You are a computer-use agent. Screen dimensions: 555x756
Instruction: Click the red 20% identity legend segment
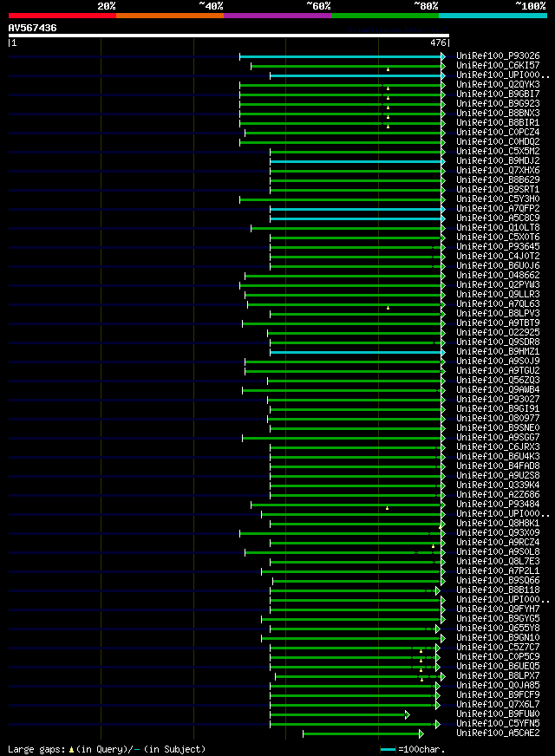point(62,16)
